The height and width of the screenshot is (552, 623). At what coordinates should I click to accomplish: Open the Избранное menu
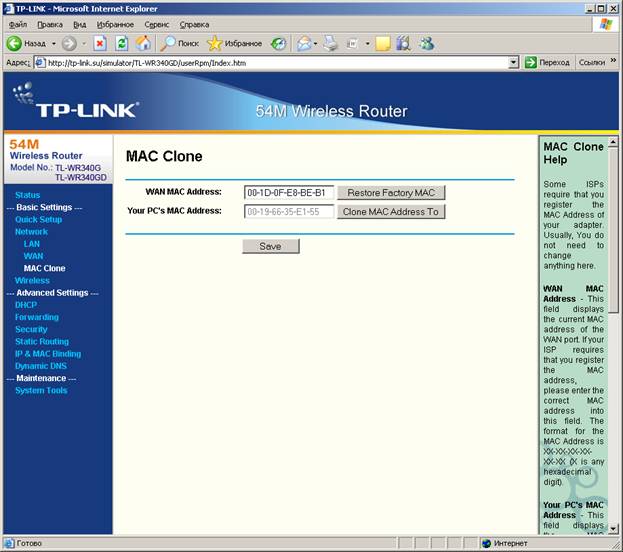tap(115, 25)
